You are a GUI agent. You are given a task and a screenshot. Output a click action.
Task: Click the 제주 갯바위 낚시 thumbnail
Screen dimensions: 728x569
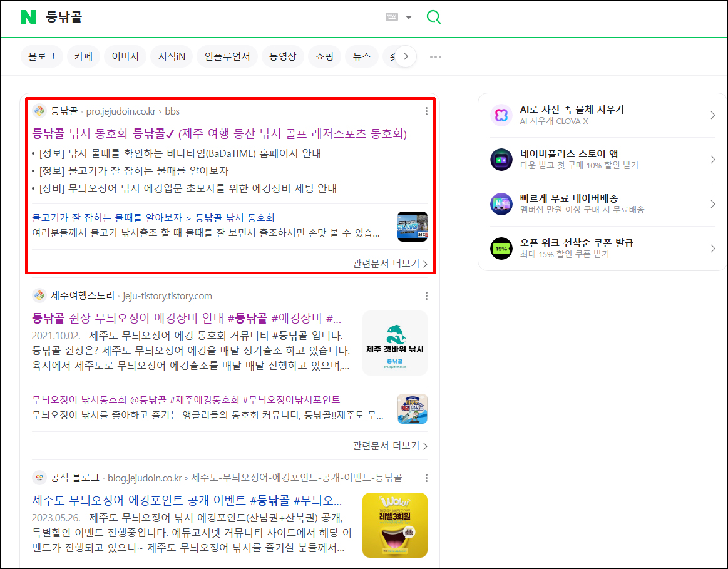(394, 343)
